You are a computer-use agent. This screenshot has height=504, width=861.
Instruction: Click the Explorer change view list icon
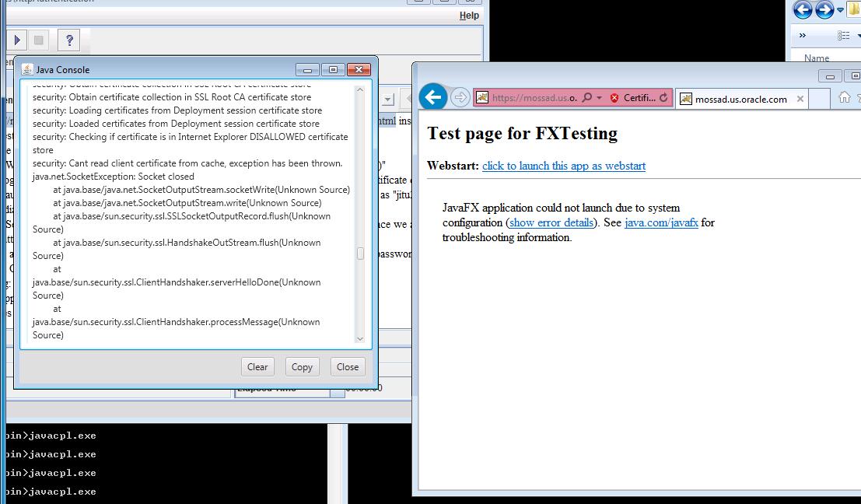coord(843,36)
